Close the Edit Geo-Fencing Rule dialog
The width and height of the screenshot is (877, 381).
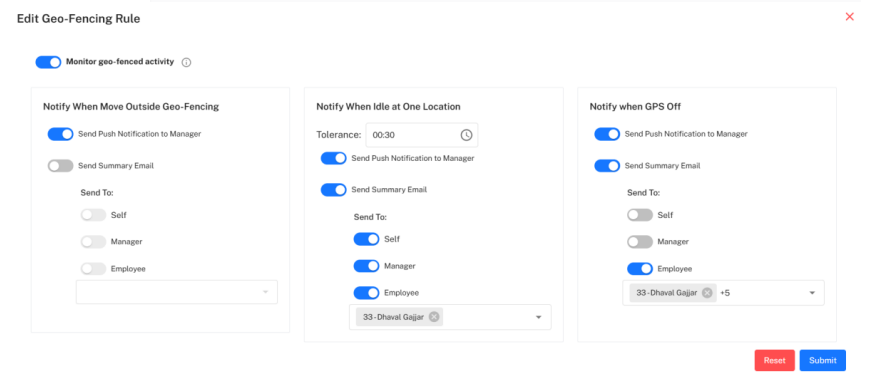[x=850, y=17]
